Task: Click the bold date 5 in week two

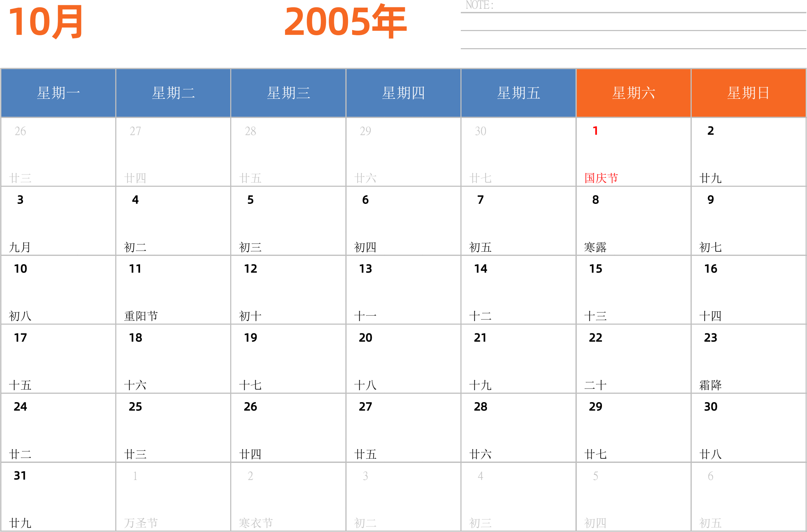Action: click(x=250, y=200)
